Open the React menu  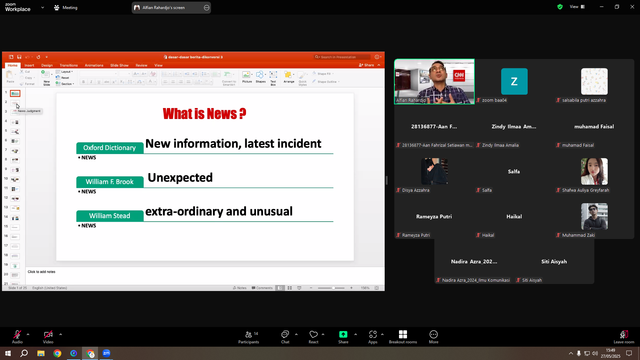pyautogui.click(x=313, y=337)
